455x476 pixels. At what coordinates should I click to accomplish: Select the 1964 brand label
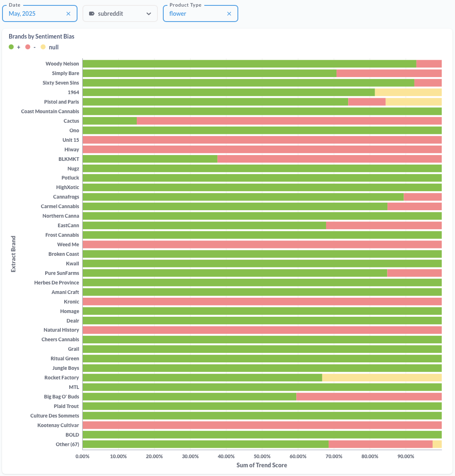(x=73, y=92)
